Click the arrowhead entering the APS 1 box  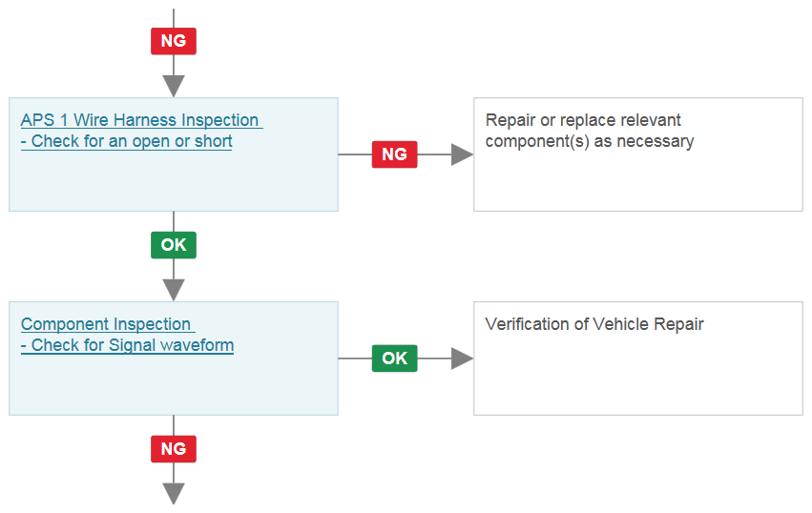click(174, 86)
